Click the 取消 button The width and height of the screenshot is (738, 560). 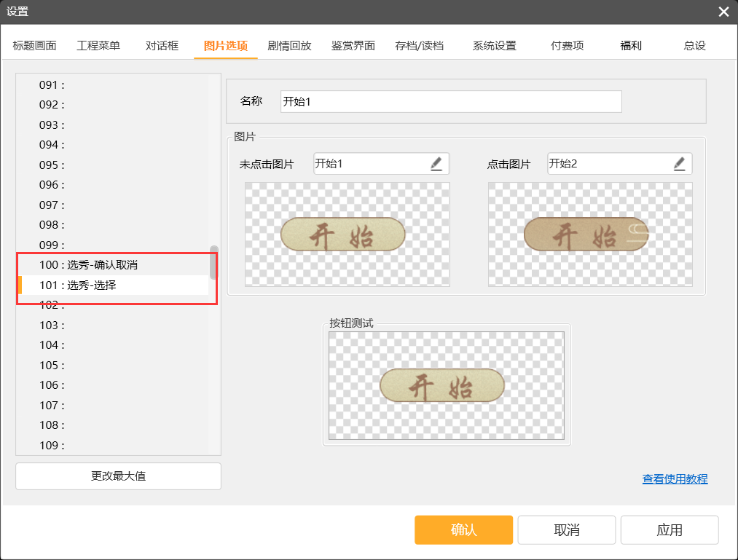point(566,530)
